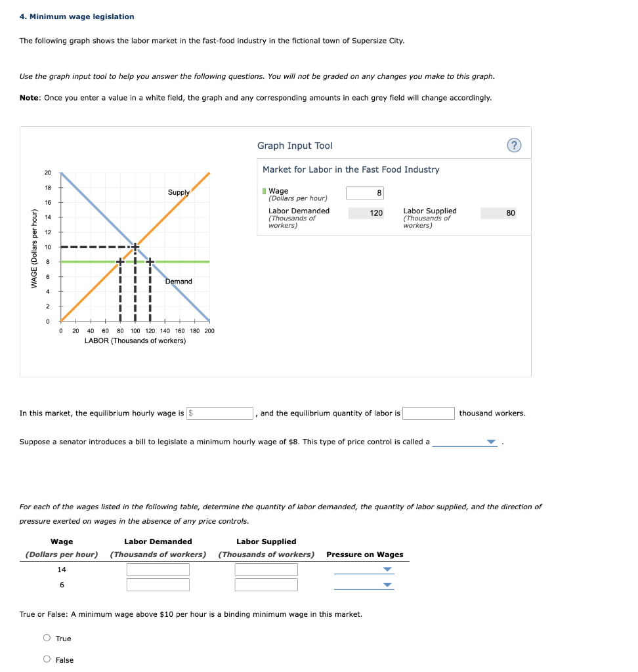Image resolution: width=638 pixels, height=672 pixels.
Task: Click the Labor Supplied grey field showing 80
Action: point(500,213)
